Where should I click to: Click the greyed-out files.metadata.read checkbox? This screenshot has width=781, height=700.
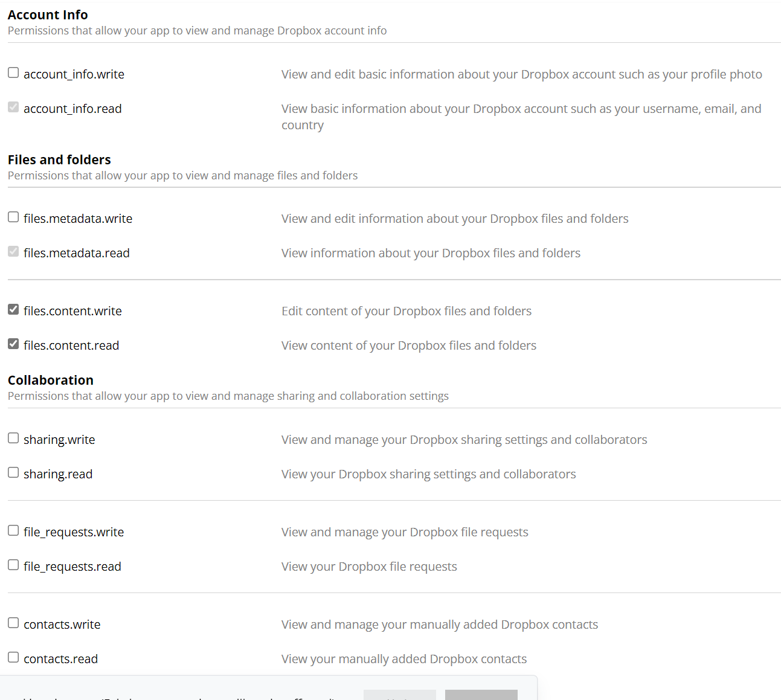13,252
